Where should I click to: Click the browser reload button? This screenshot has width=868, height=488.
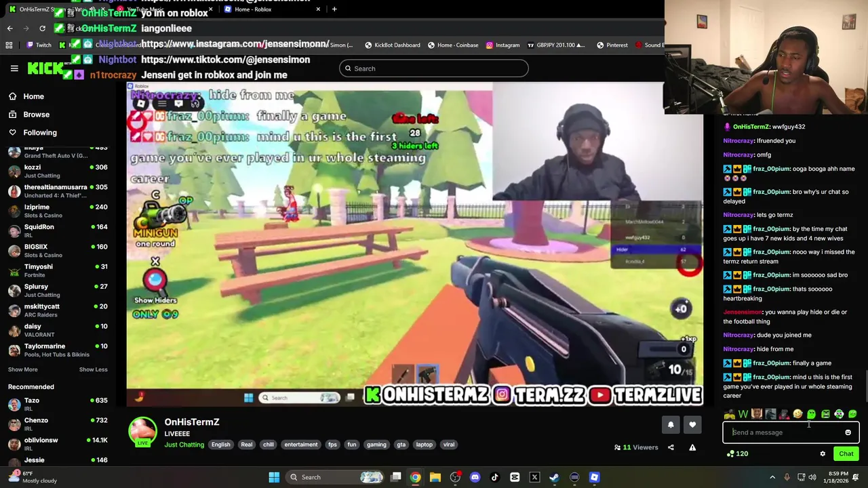tap(42, 28)
